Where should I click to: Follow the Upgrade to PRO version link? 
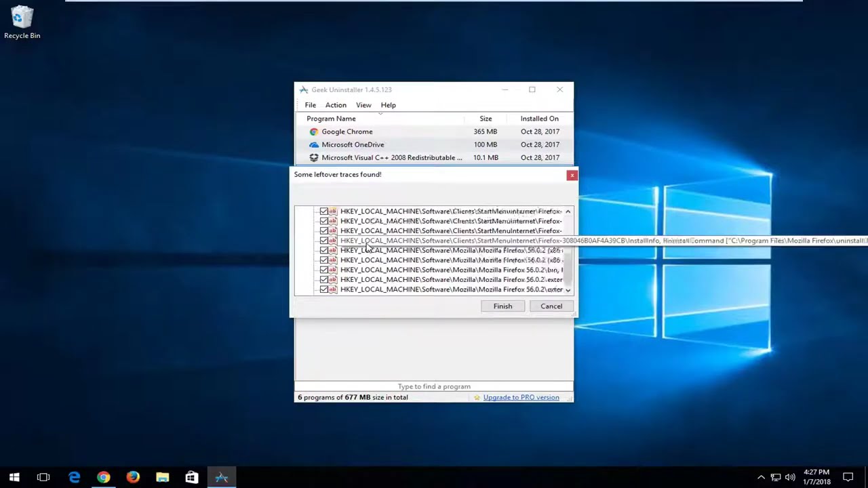pos(521,397)
